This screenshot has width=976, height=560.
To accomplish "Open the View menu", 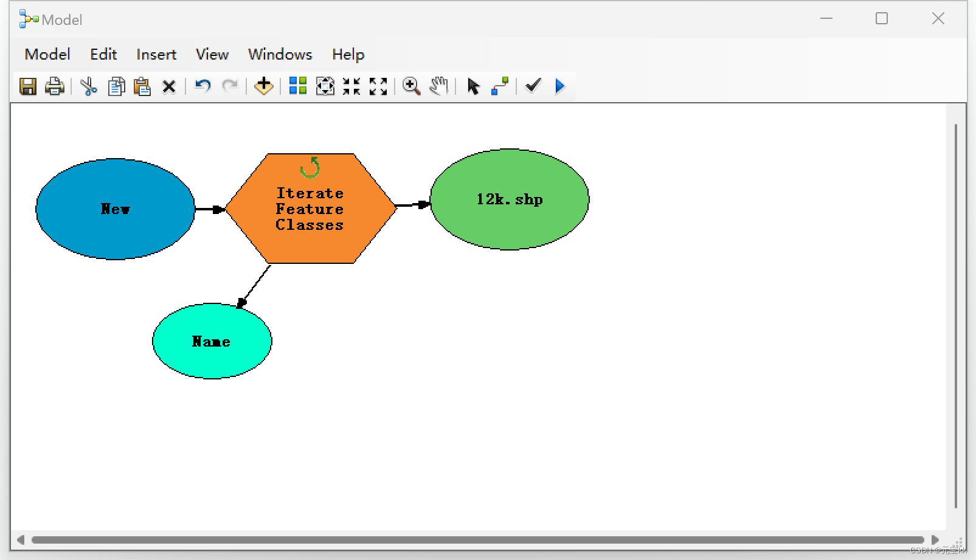I will [x=212, y=54].
